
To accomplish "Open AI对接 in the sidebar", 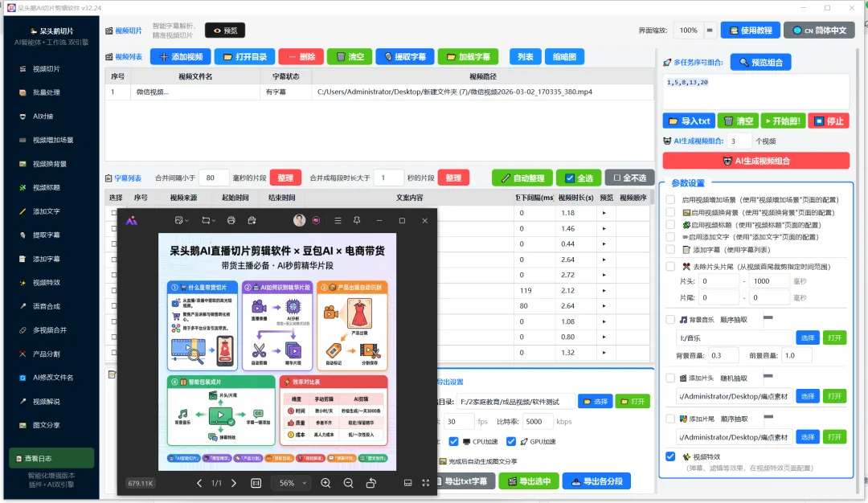I will pyautogui.click(x=43, y=117).
